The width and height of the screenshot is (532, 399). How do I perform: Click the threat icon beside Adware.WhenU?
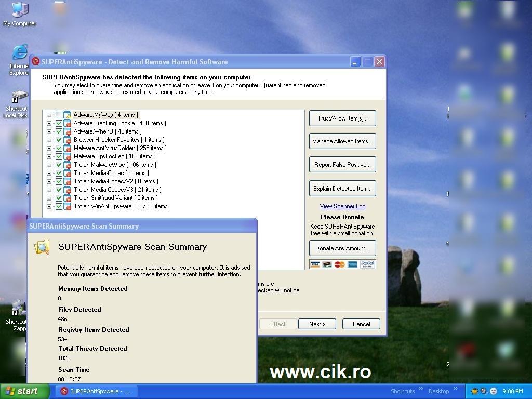[x=67, y=131]
